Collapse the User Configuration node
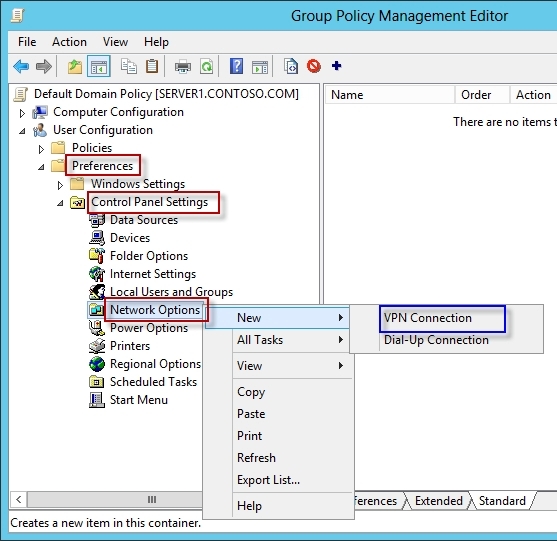 (22, 131)
